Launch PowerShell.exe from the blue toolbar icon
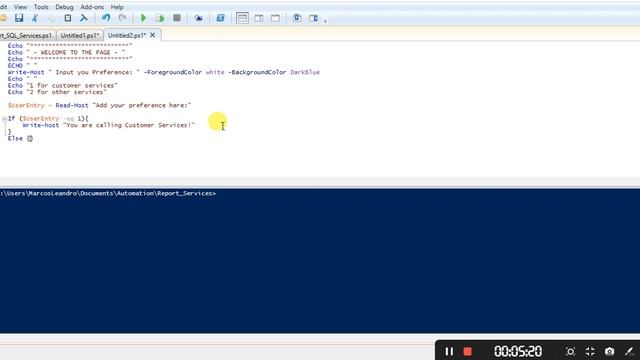This screenshot has width=640, height=360. click(220, 18)
